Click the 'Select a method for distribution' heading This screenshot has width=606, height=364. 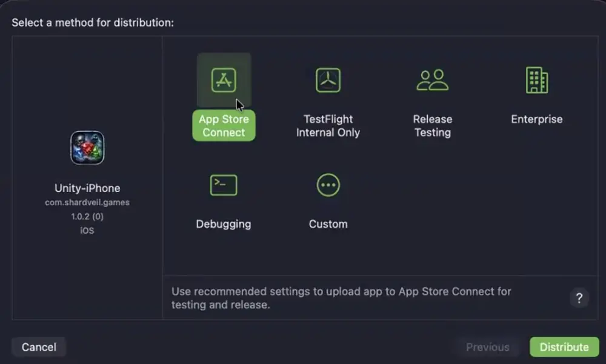[x=93, y=23]
